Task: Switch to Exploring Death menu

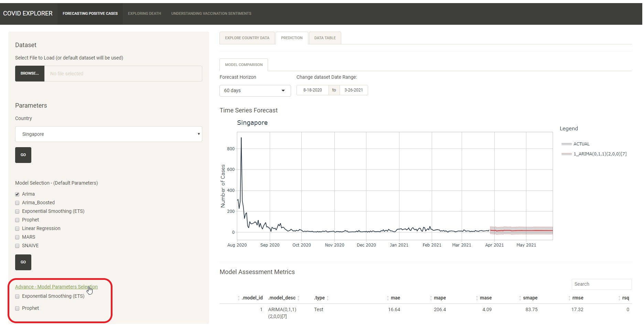Action: 144,14
